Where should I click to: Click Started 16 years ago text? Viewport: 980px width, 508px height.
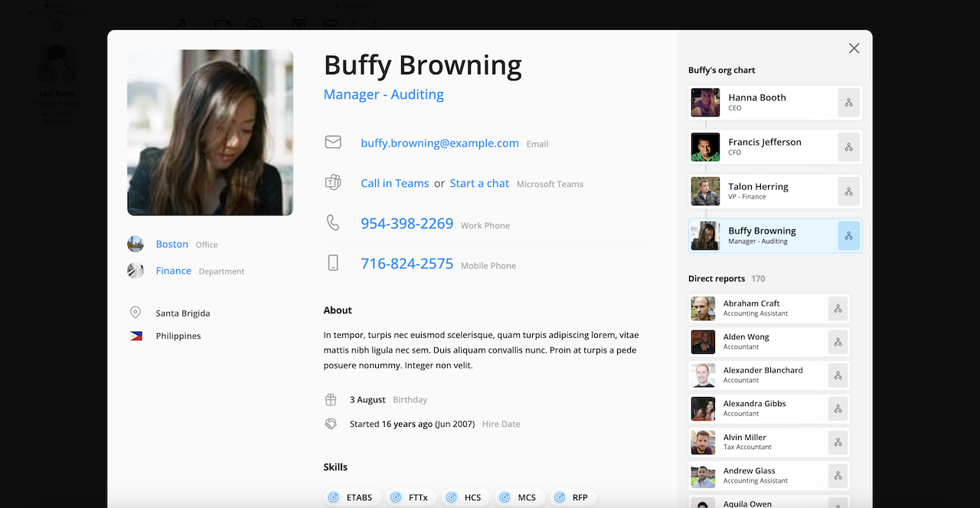[x=412, y=424]
